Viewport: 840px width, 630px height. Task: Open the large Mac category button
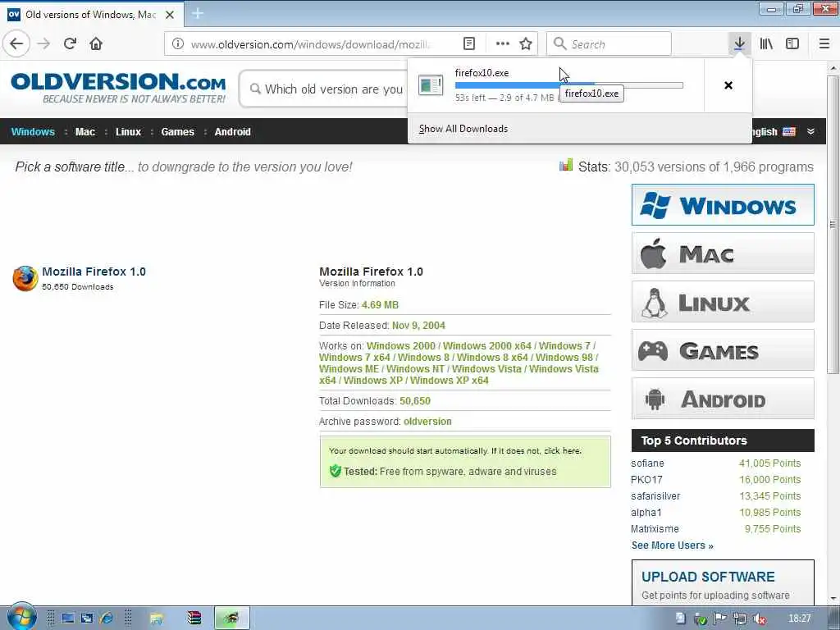coord(723,253)
